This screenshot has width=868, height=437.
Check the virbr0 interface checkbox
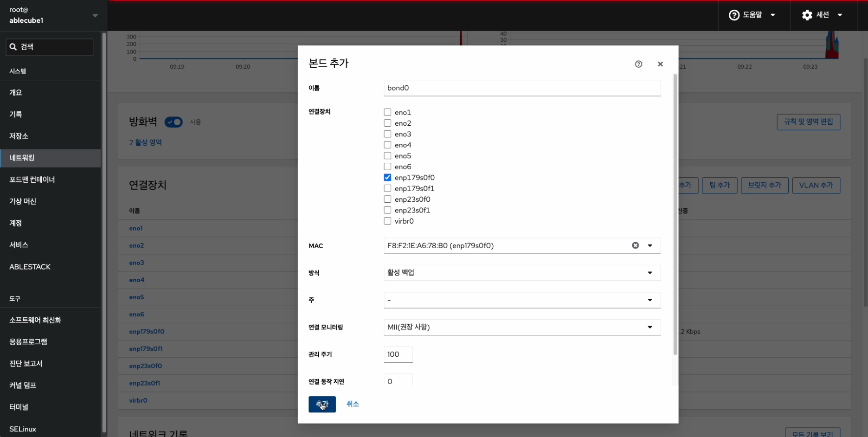coord(387,221)
